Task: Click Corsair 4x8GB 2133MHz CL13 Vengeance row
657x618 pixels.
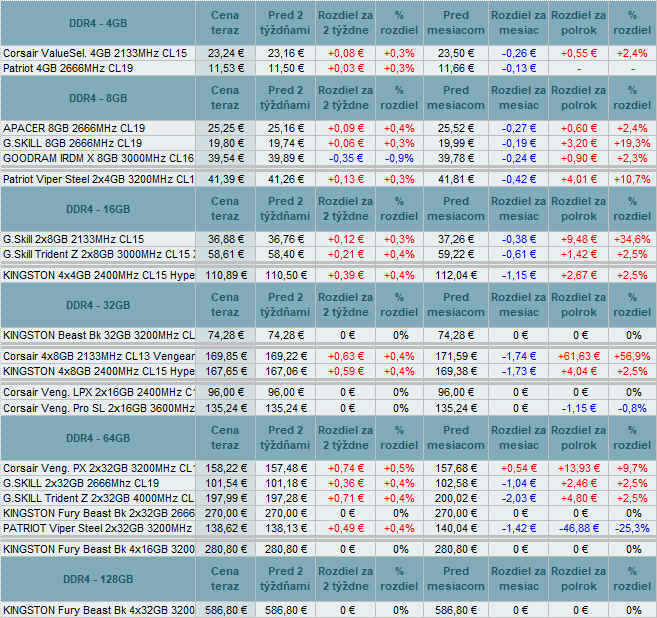Action: (x=328, y=356)
